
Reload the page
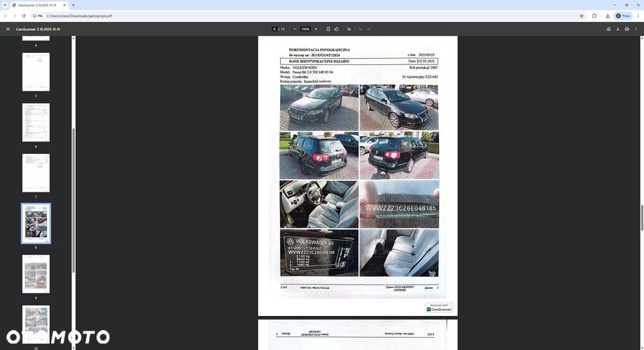tap(24, 16)
